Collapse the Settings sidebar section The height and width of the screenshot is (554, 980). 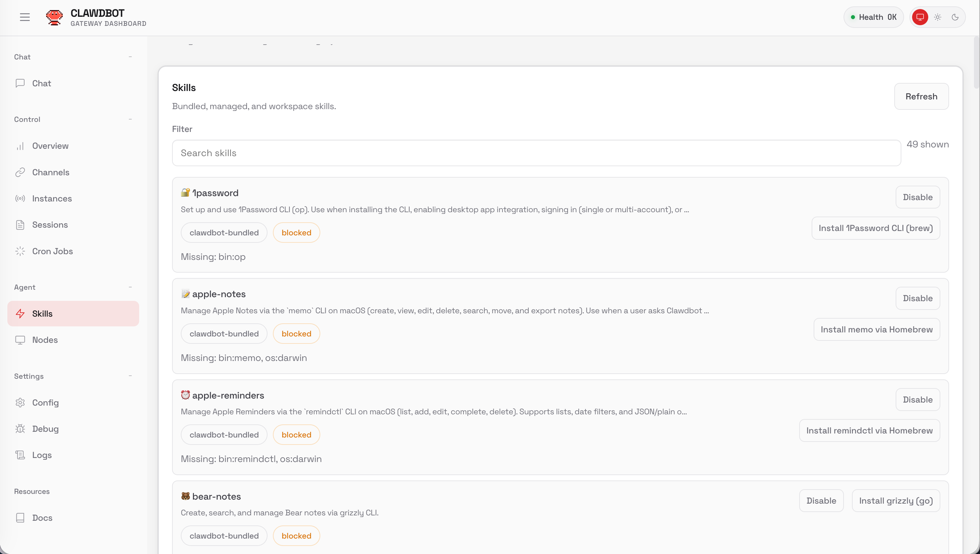pyautogui.click(x=130, y=376)
